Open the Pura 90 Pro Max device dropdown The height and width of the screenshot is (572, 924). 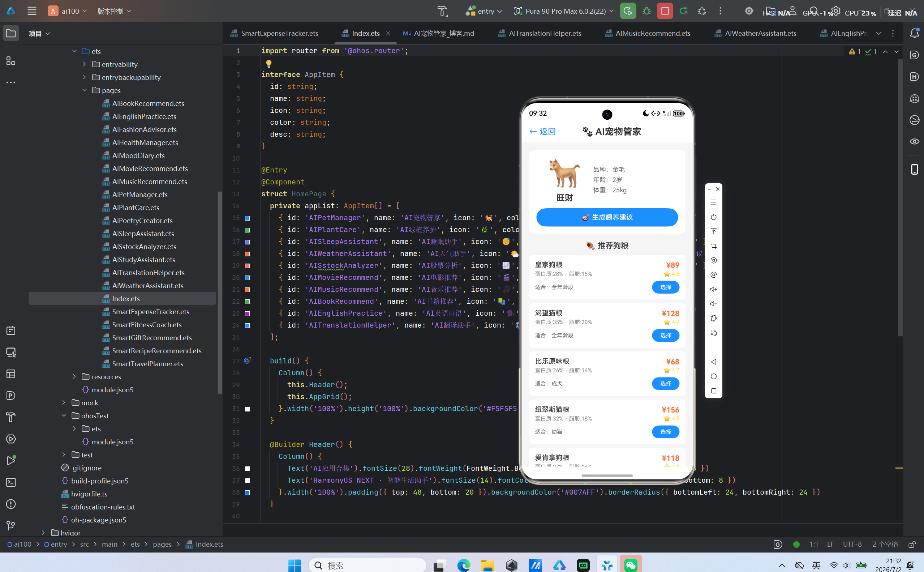tap(563, 11)
